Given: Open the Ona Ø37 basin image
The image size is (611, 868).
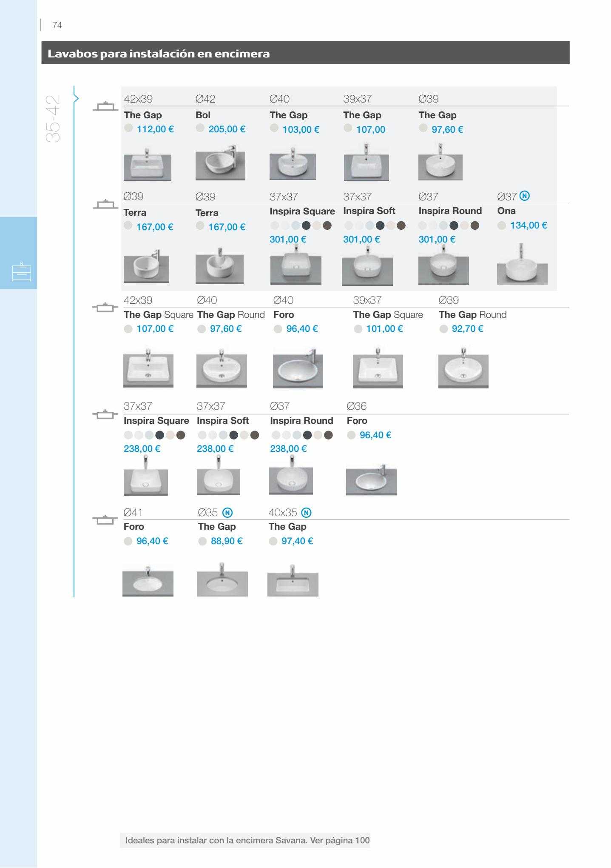Looking at the screenshot, I should pyautogui.click(x=522, y=264).
